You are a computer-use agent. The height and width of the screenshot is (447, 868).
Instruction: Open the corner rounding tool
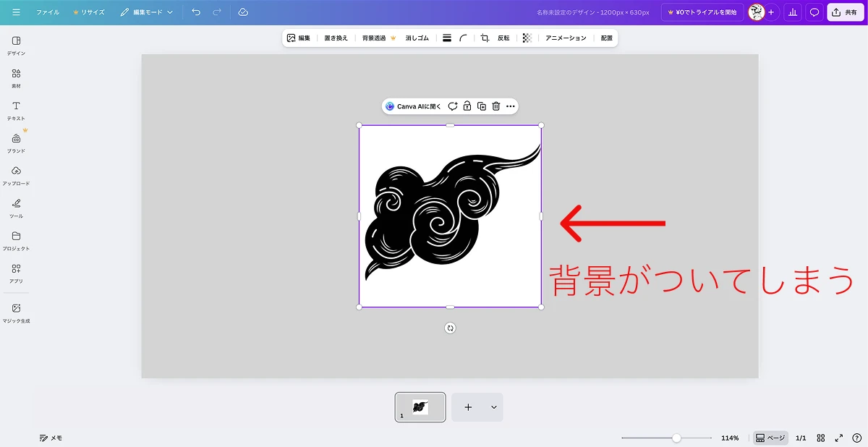tap(463, 38)
